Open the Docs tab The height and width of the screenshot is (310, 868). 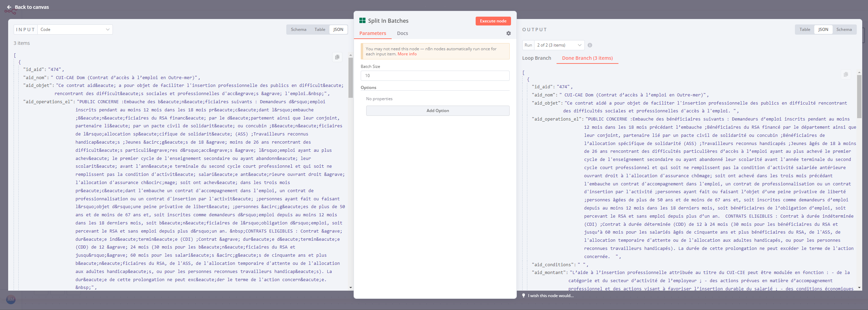pos(402,33)
